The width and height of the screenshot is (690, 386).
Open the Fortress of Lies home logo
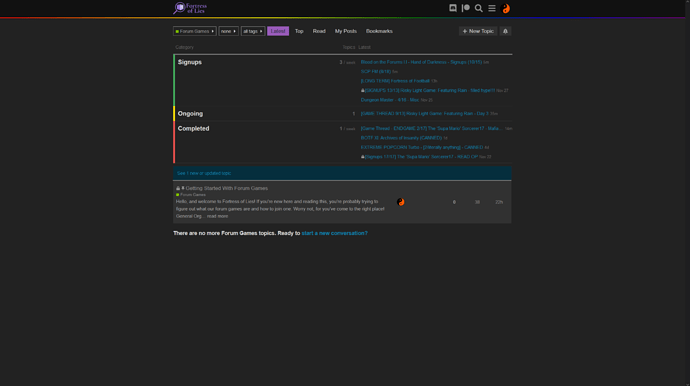[x=190, y=8]
